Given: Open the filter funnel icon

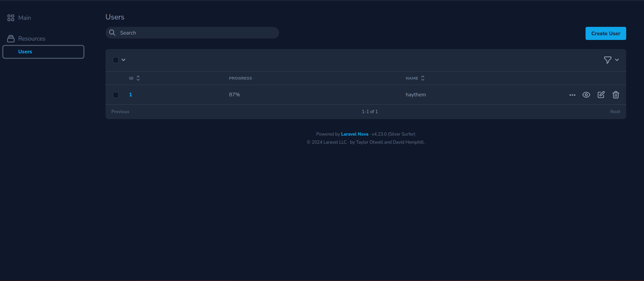Looking at the screenshot, I should 607,60.
